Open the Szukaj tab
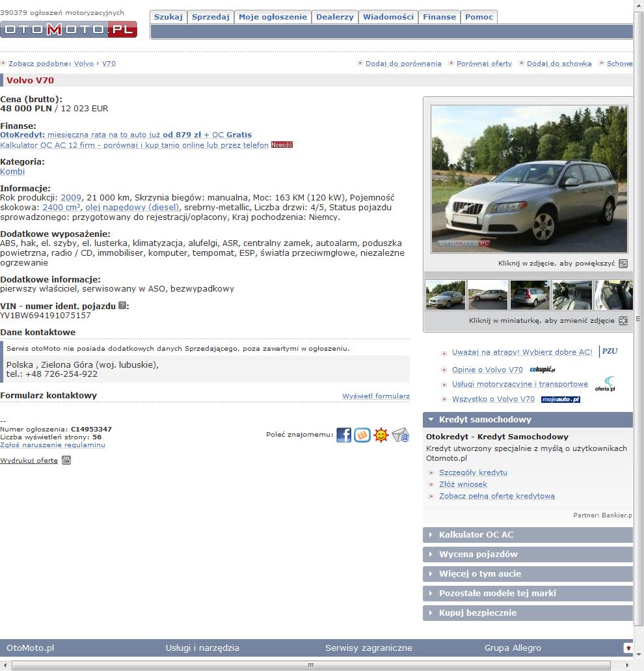644x671 pixels. pyautogui.click(x=168, y=17)
